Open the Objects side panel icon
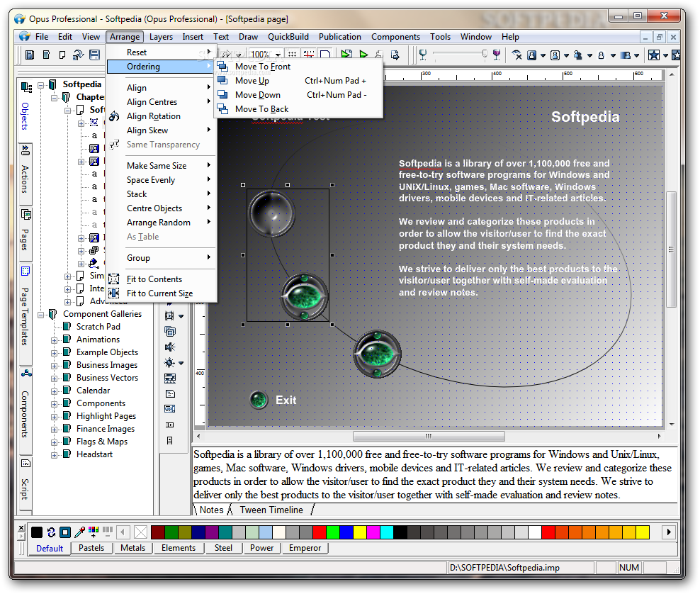The width and height of the screenshot is (700, 594). [26, 87]
